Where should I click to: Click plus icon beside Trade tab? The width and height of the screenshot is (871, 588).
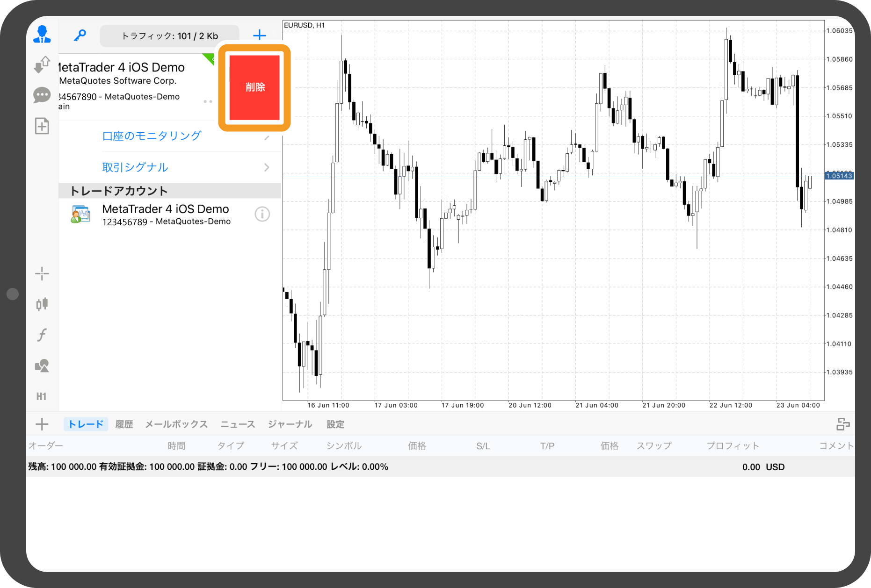pos(42,424)
